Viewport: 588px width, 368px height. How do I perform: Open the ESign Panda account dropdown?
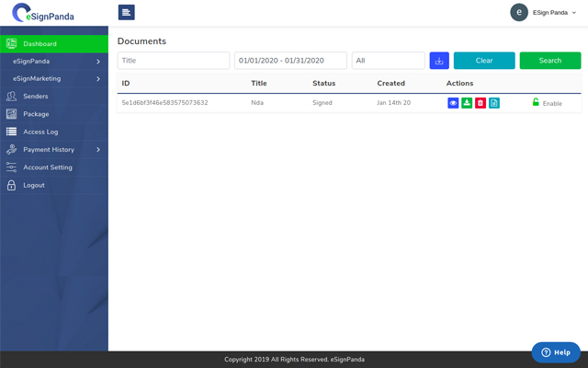coord(554,13)
